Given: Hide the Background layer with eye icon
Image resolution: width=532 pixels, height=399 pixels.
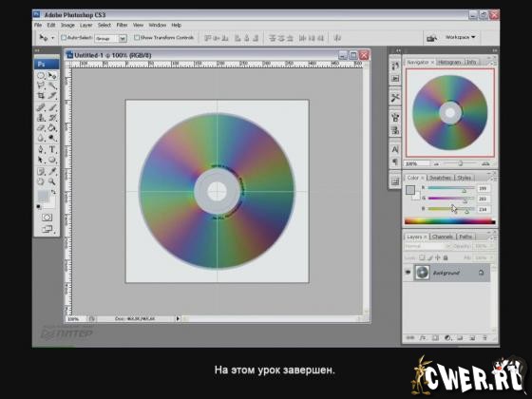Looking at the screenshot, I should (408, 272).
